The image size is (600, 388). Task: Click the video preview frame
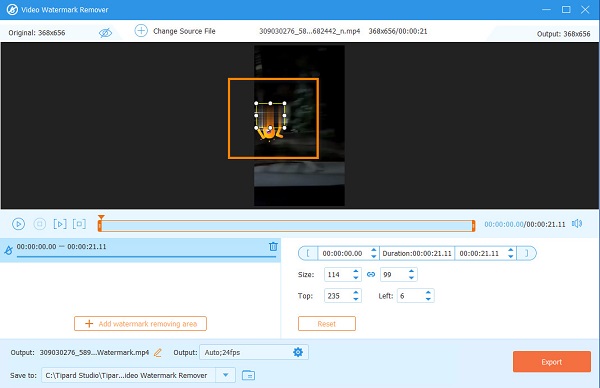pyautogui.click(x=299, y=126)
